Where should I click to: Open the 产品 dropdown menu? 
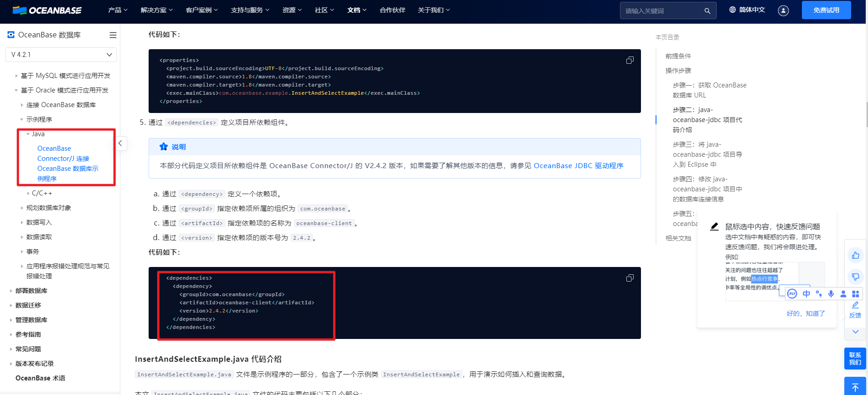click(x=118, y=10)
